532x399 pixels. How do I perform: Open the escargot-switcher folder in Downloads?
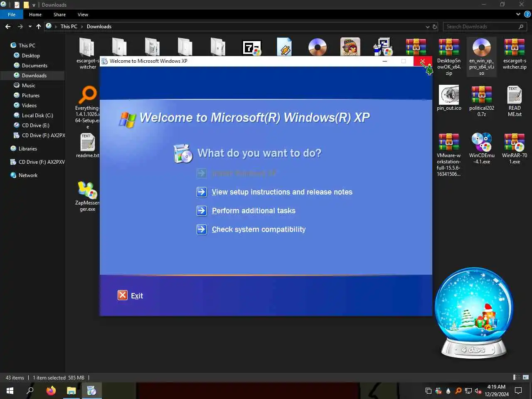pyautogui.click(x=87, y=53)
